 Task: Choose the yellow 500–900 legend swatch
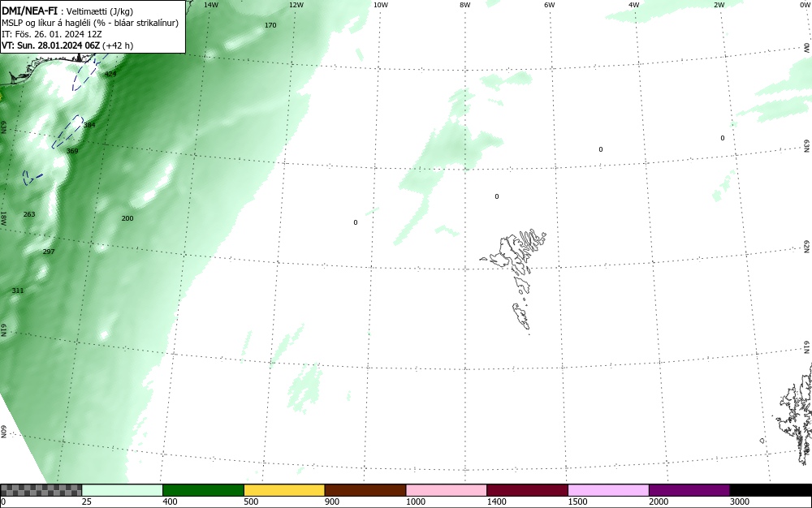pyautogui.click(x=284, y=490)
